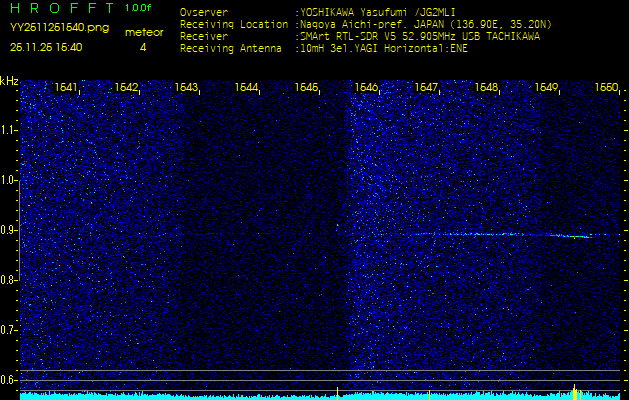Click the meteor count label
This screenshot has height=400, width=629.
click(143, 32)
